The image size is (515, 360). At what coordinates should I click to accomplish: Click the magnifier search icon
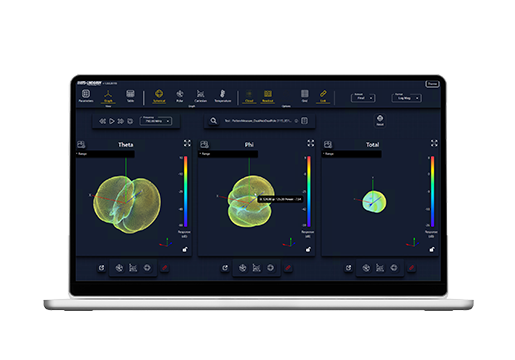214,121
